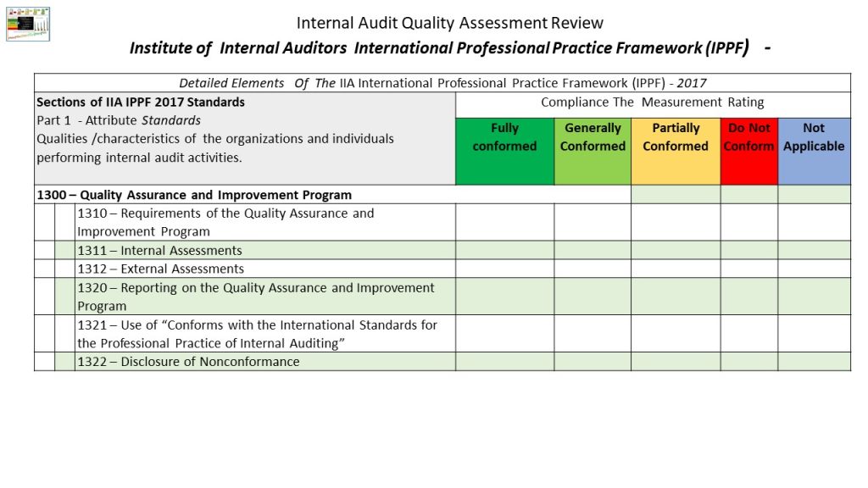Viewport: 868px width, 488px height.
Task: Select the blue "Not Applicable" header cell
Action: pos(814,151)
